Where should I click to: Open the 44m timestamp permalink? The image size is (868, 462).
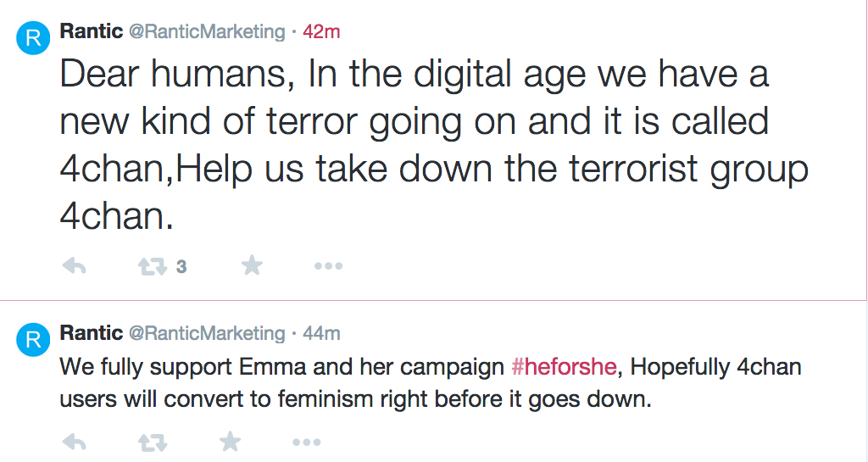[321, 333]
